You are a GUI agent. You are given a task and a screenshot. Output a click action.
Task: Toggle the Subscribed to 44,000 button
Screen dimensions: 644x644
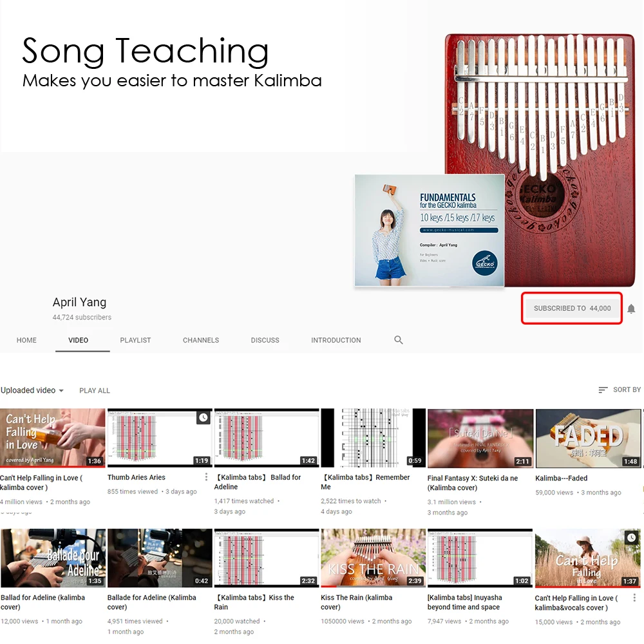coord(572,308)
